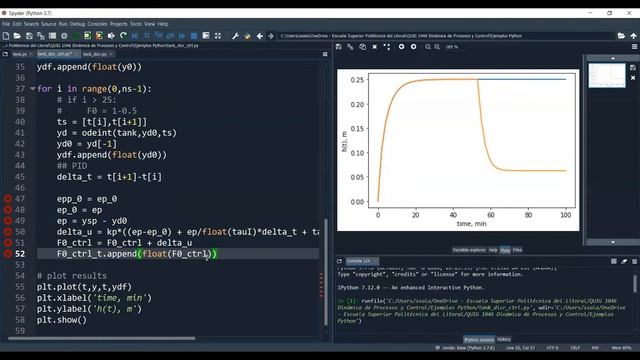Click thumbnail list up arrow
This screenshot has width=640, height=360.
613,58
